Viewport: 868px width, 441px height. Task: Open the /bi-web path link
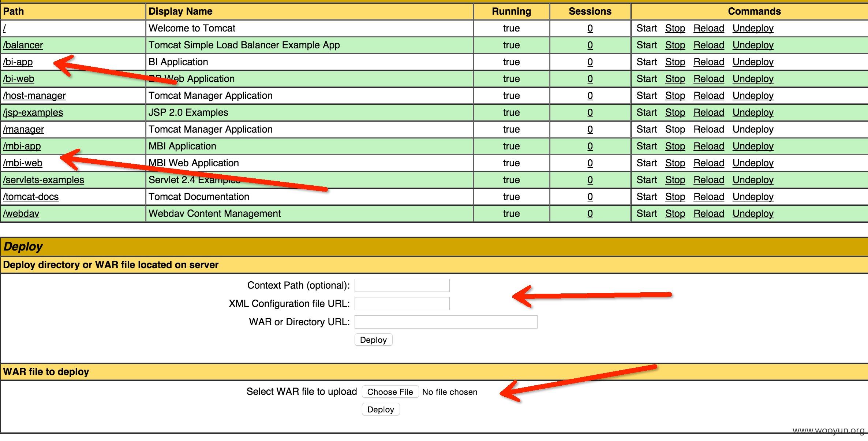tap(19, 79)
